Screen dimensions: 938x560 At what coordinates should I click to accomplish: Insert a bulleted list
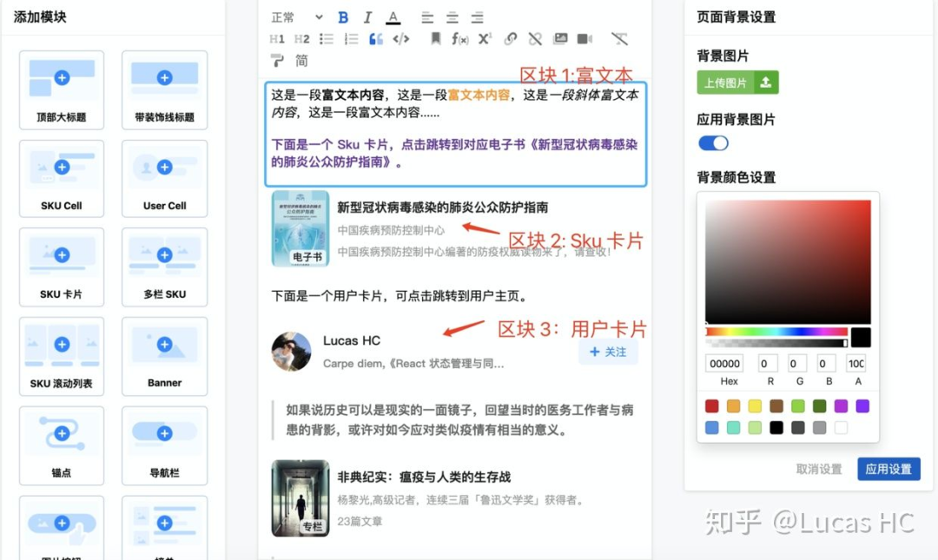pyautogui.click(x=326, y=39)
